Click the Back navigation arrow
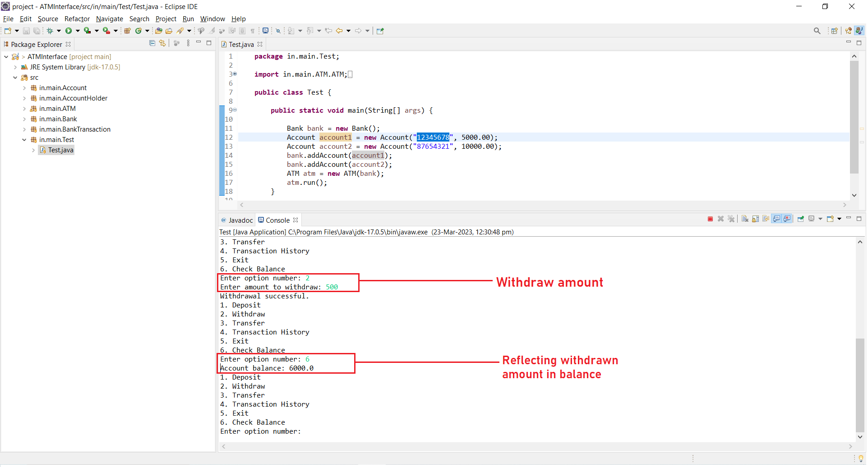This screenshot has width=868, height=467. pyautogui.click(x=339, y=31)
